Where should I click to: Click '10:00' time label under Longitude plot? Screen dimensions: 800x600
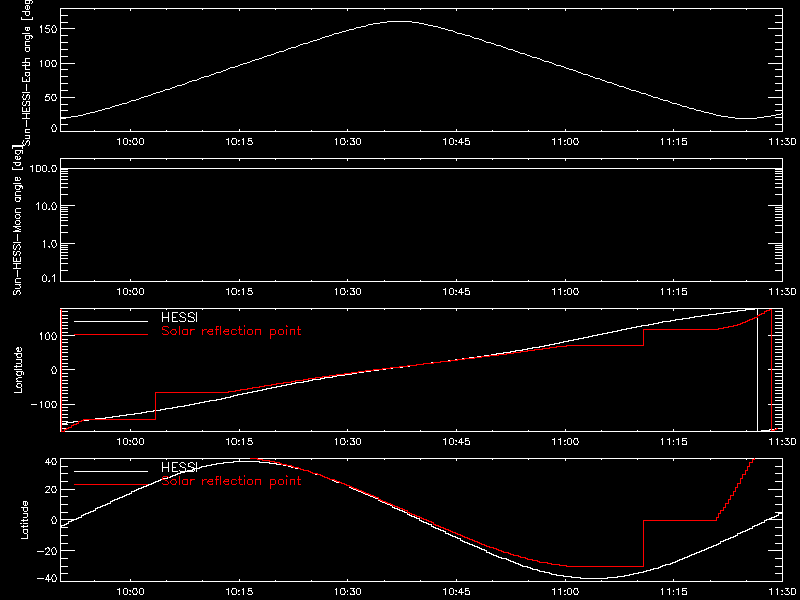pos(131,442)
